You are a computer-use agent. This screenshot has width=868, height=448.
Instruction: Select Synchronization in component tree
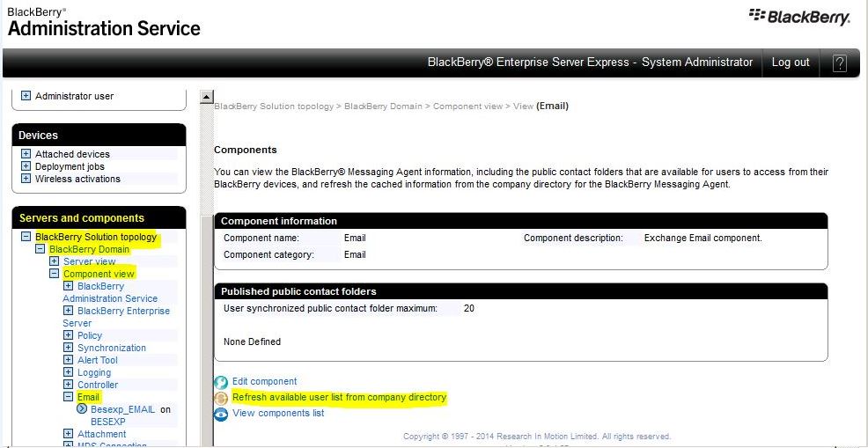112,348
